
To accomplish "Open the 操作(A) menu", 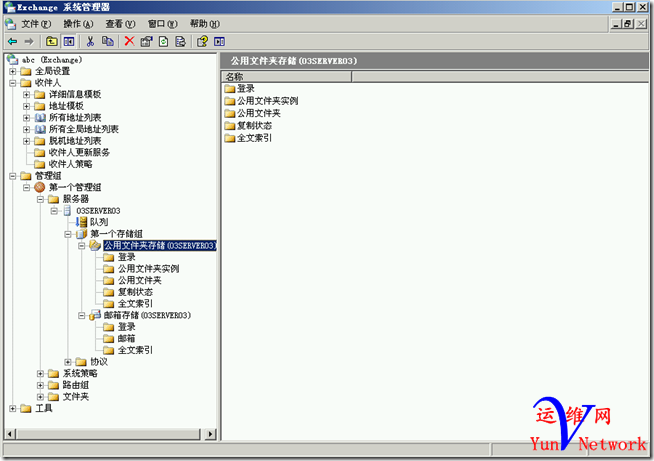I will (x=78, y=24).
